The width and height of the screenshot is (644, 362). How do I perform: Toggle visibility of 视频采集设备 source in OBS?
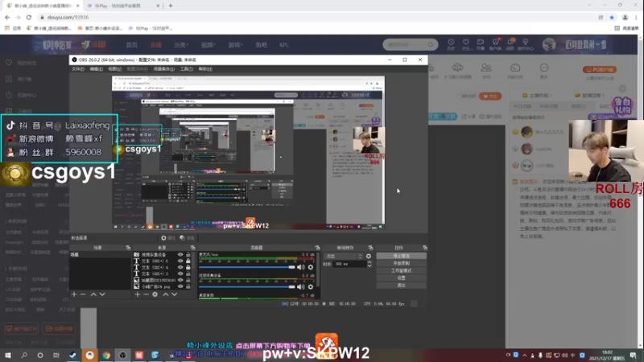[x=180, y=254]
